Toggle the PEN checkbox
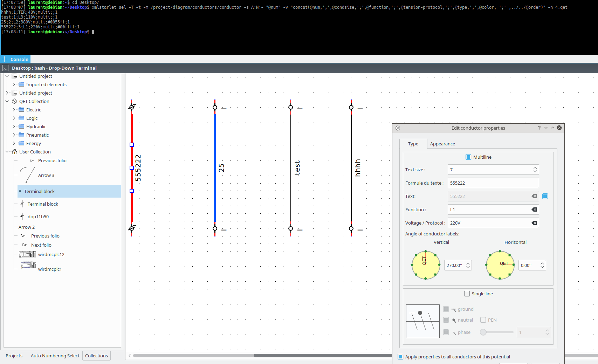The image size is (598, 364). click(x=483, y=320)
